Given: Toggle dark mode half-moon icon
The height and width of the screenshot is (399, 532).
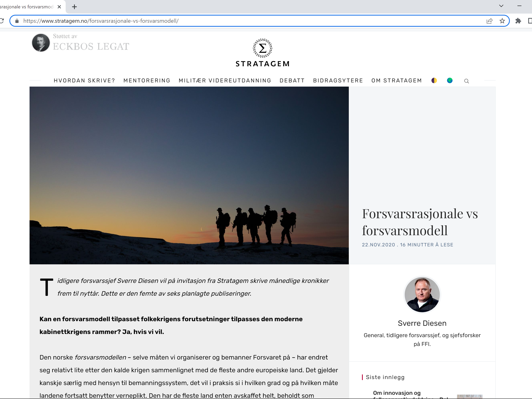Looking at the screenshot, I should [434, 81].
